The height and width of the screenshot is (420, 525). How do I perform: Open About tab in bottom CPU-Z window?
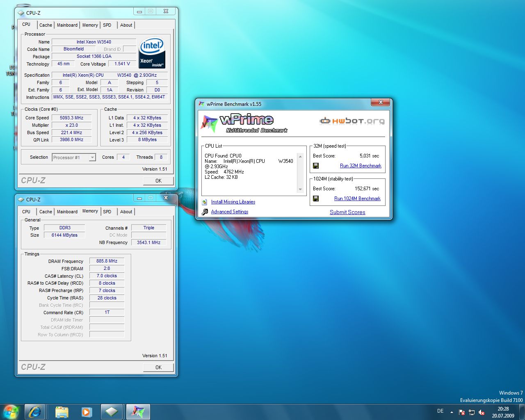point(126,212)
